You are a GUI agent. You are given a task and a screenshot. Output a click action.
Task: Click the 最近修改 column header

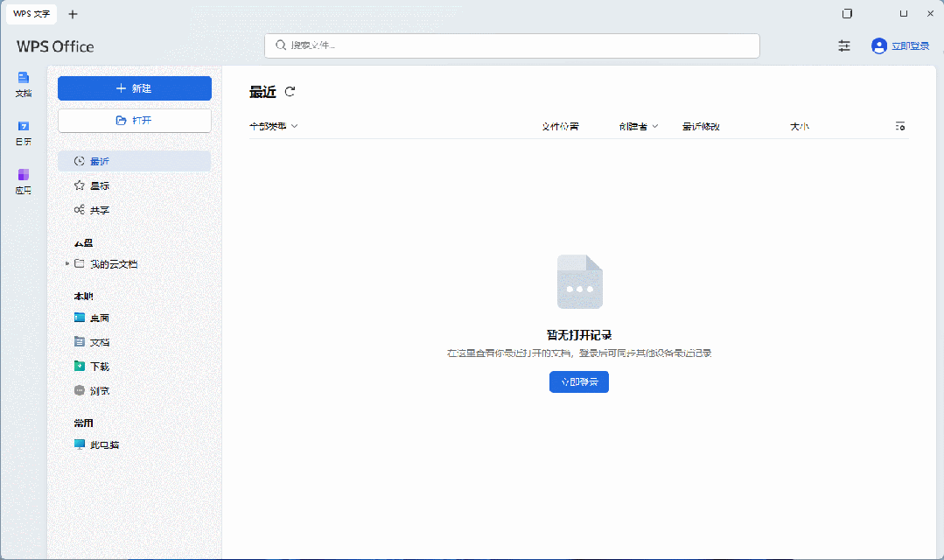click(701, 127)
